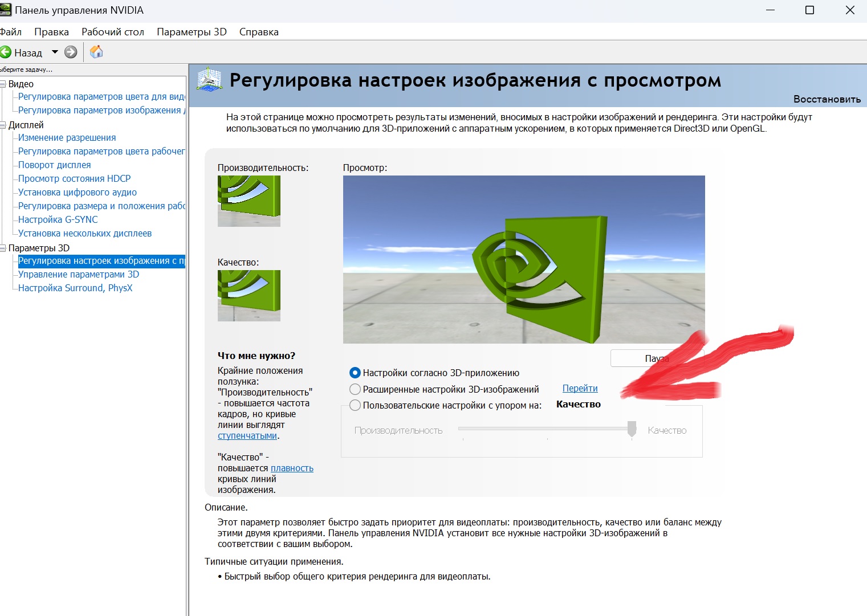The height and width of the screenshot is (616, 867).
Task: Open Управление параметрами 3D page
Action: coord(78,274)
